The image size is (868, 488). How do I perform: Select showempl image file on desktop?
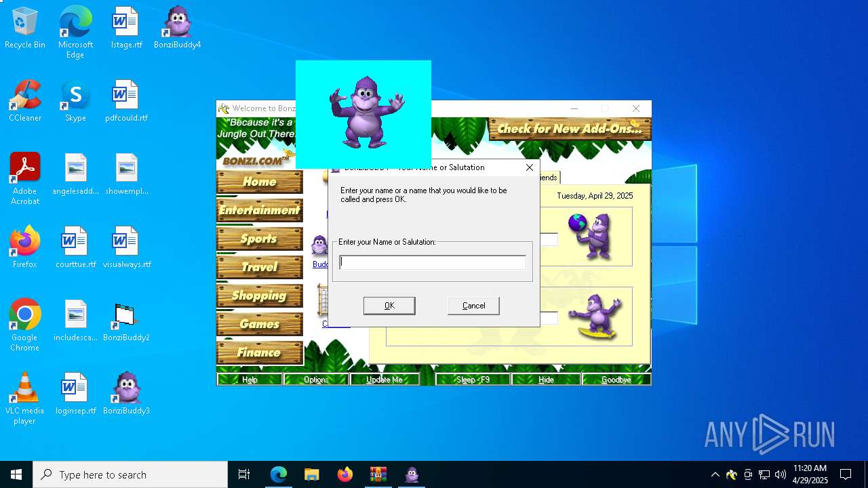click(x=126, y=175)
